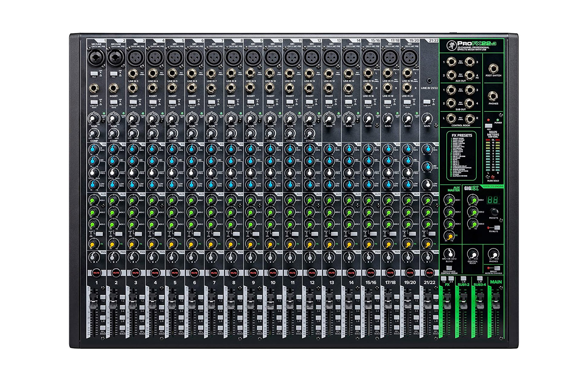The width and height of the screenshot is (588, 381).
Task: Click the CONTROL ROOM R jack
Action: click(470, 119)
